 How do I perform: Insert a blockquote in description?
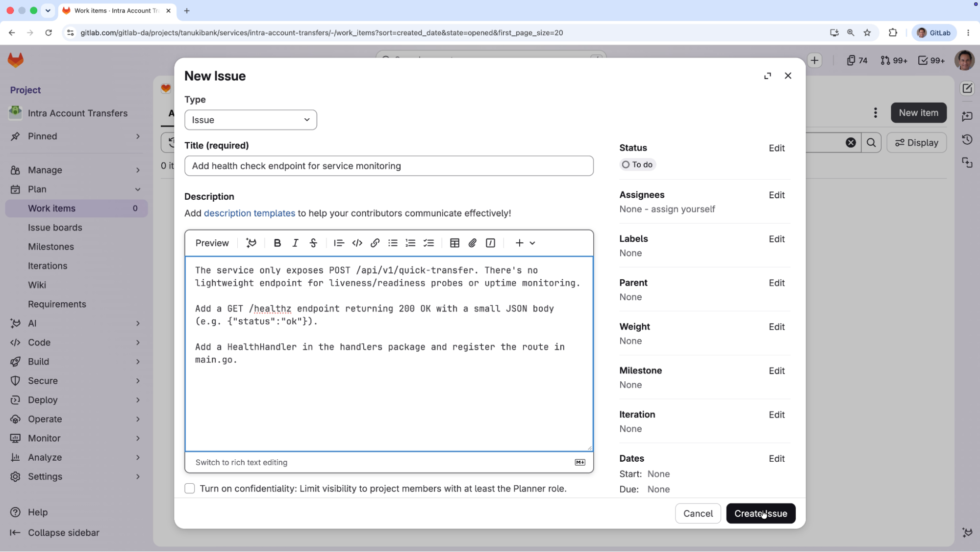point(339,243)
